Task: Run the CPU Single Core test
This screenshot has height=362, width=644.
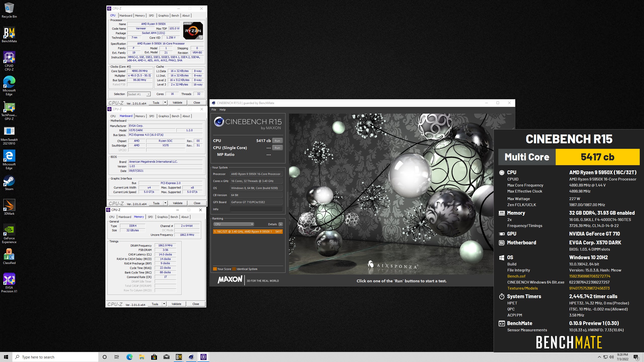Action: coord(277,148)
